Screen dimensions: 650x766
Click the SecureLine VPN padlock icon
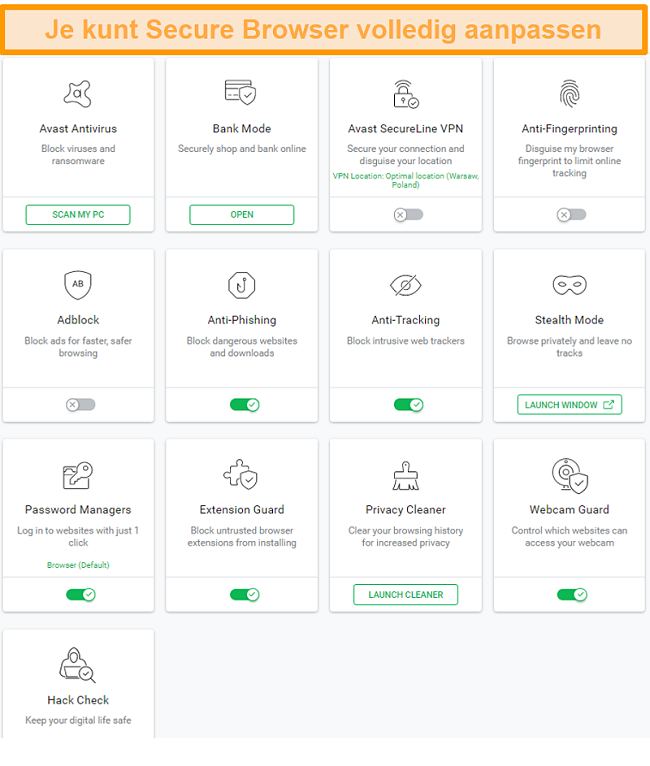coord(405,94)
